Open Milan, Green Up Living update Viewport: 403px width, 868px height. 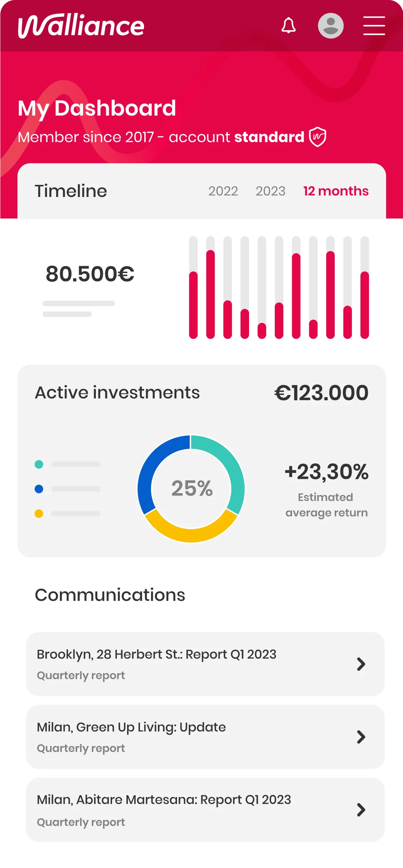[x=131, y=727]
